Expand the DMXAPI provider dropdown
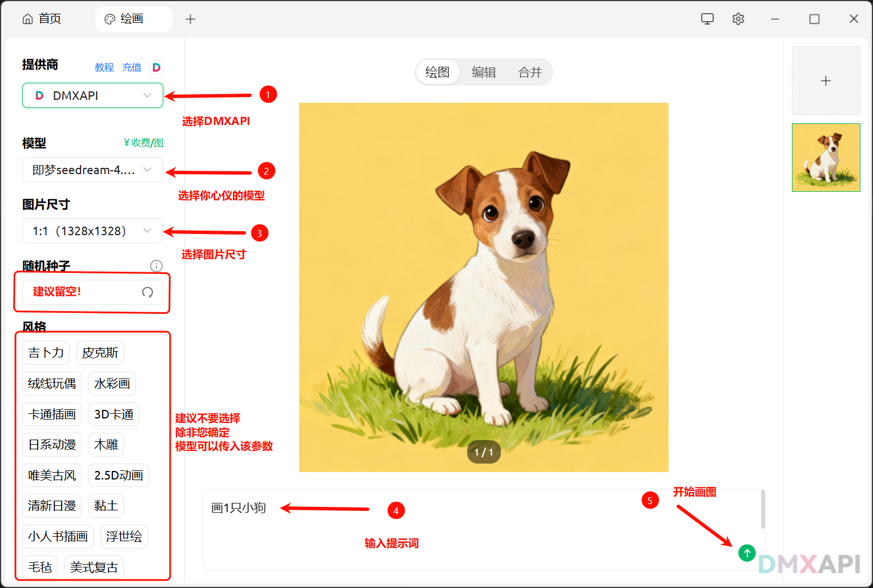 (x=92, y=95)
